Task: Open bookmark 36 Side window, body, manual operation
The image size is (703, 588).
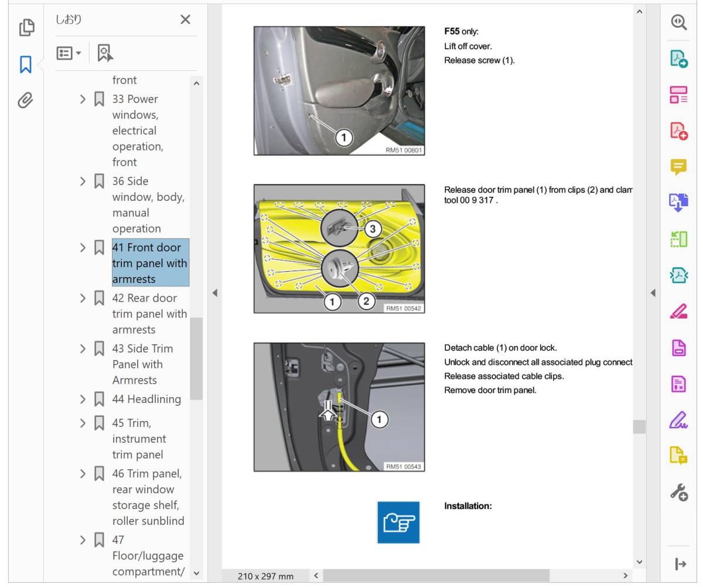Action: [x=148, y=205]
